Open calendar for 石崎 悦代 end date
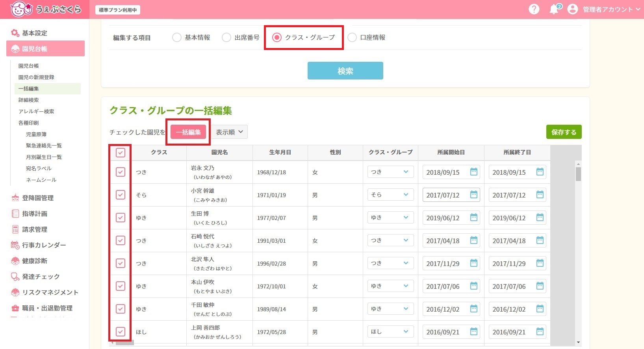 coord(540,240)
